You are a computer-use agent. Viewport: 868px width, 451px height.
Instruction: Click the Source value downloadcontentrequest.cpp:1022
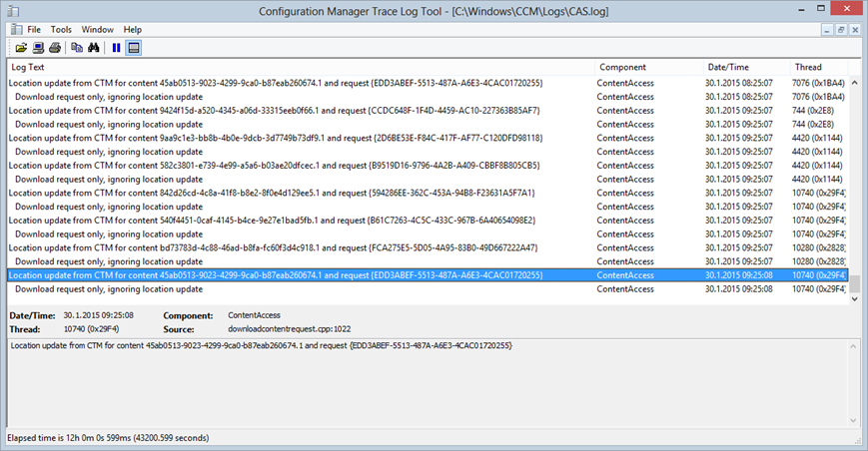pyautogui.click(x=289, y=329)
